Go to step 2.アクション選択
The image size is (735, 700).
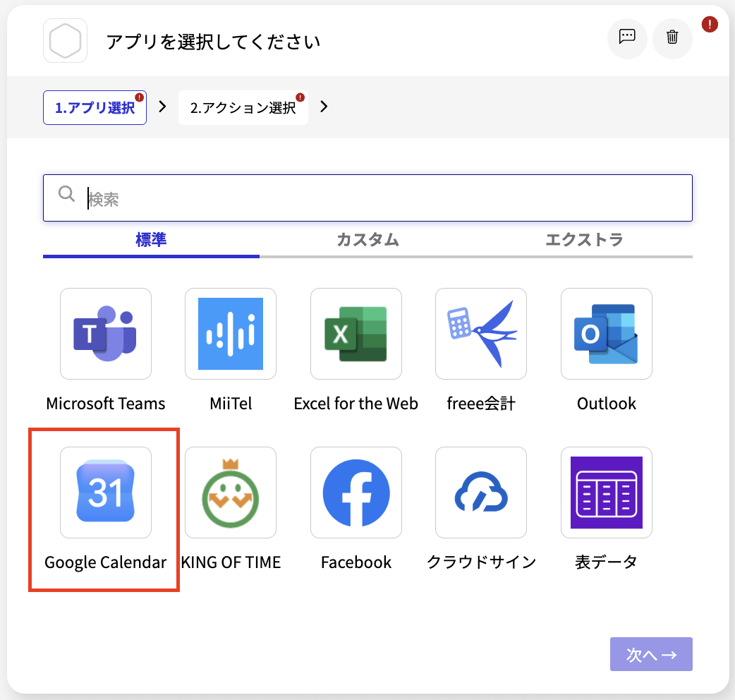(x=243, y=108)
